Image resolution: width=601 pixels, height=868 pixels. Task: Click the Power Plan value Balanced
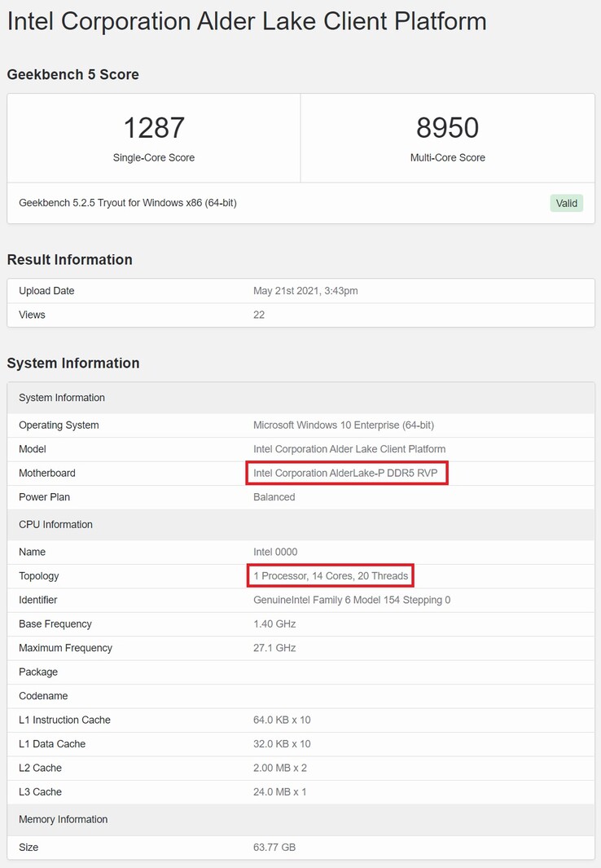[274, 497]
